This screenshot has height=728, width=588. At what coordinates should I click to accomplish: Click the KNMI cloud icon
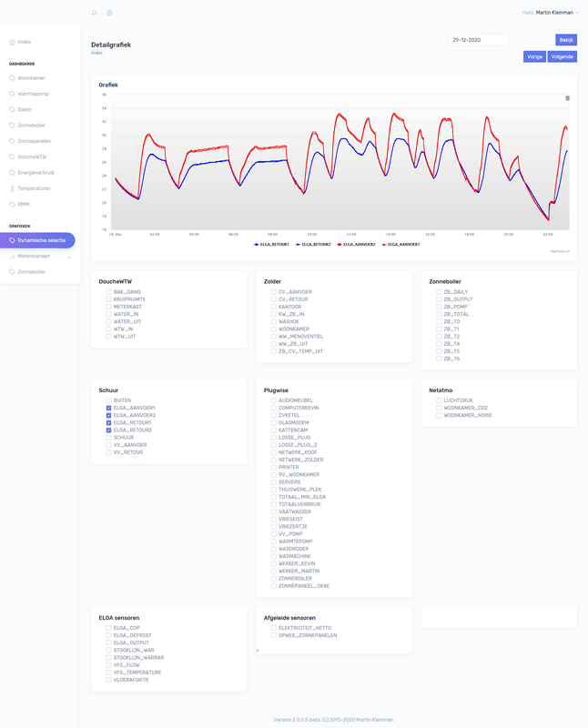(12, 204)
